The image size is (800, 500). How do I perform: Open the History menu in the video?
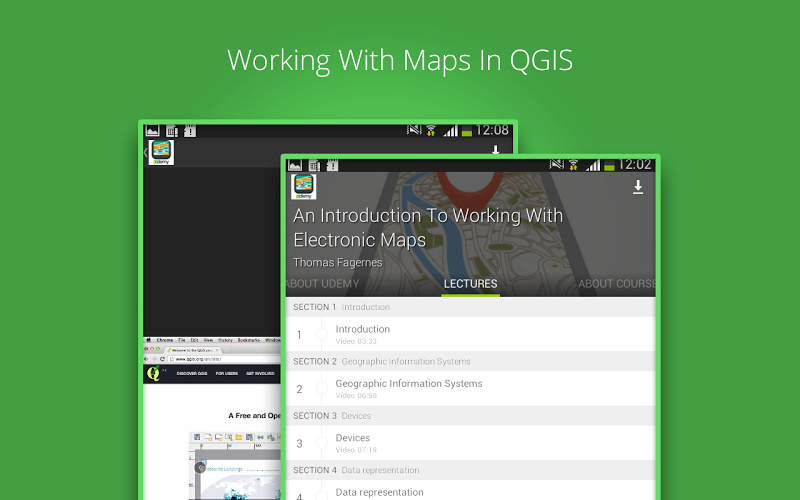coord(226,340)
